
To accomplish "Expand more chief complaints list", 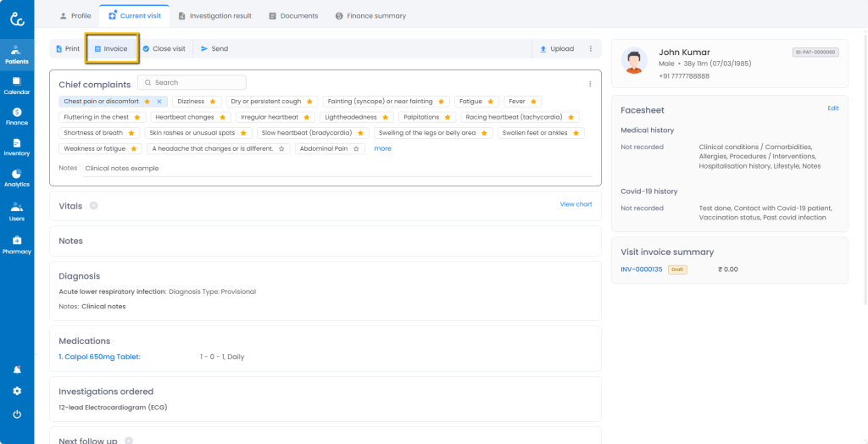I will 382,148.
